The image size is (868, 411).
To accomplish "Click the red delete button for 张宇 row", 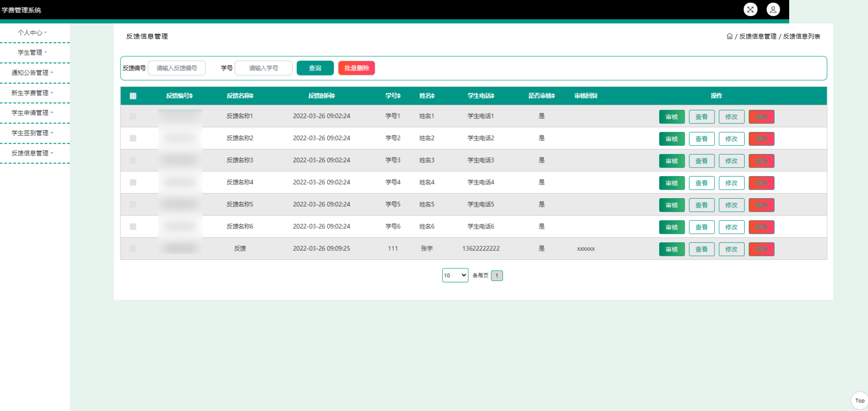I will pos(761,249).
